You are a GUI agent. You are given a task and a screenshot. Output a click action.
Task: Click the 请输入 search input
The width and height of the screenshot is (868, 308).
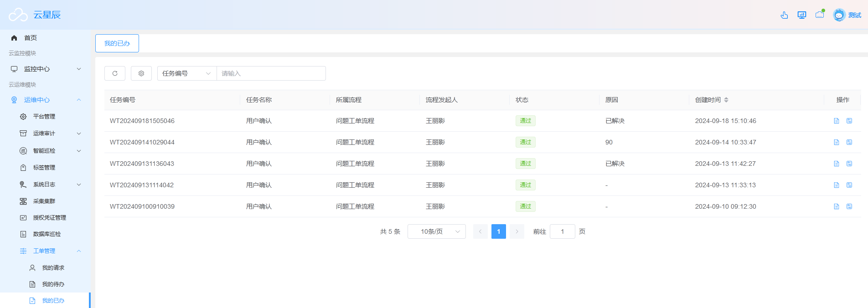[x=271, y=73]
